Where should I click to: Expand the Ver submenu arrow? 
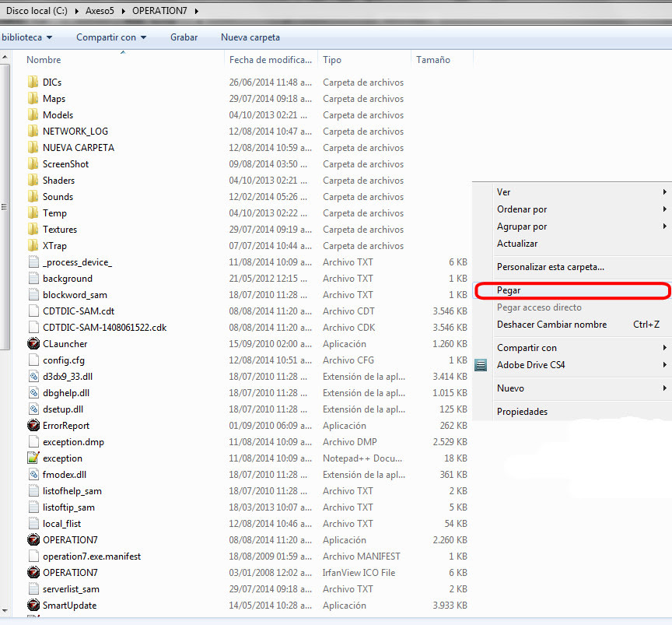pyautogui.click(x=664, y=191)
